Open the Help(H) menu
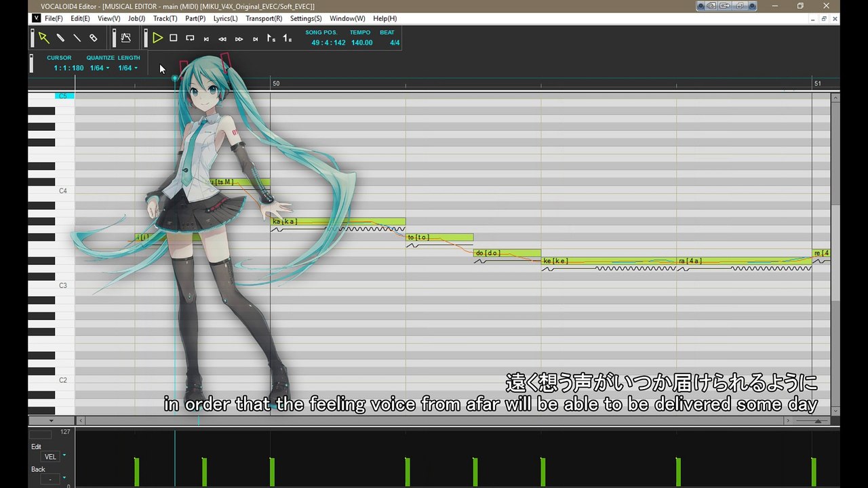This screenshot has width=868, height=488. 384,18
